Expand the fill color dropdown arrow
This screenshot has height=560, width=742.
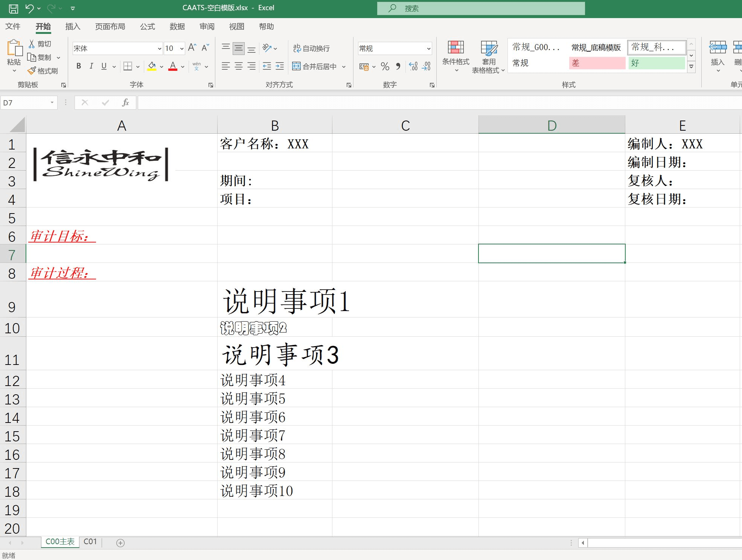(x=162, y=67)
